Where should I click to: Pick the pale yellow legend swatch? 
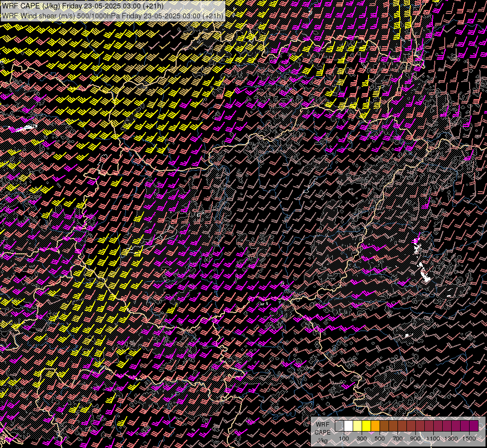(358, 426)
